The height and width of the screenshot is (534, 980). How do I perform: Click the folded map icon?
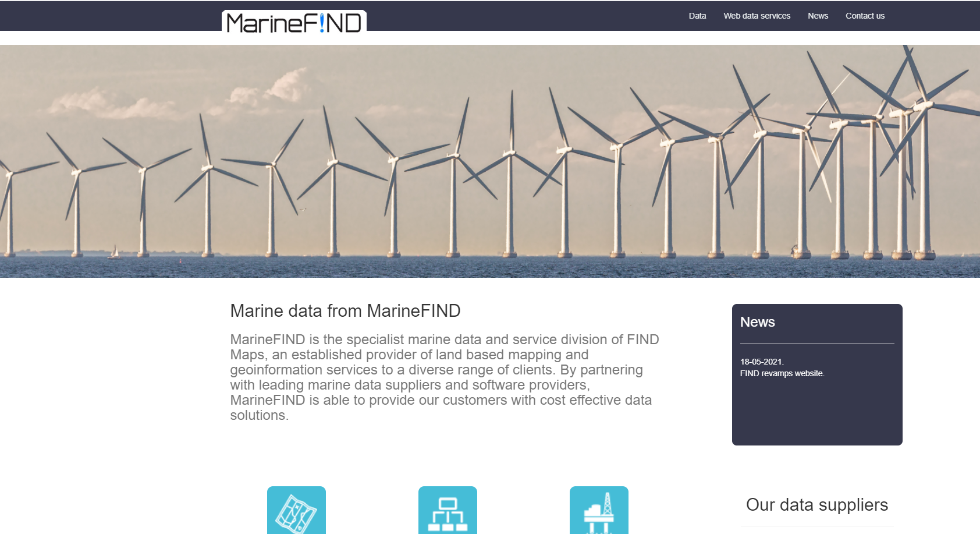(296, 510)
